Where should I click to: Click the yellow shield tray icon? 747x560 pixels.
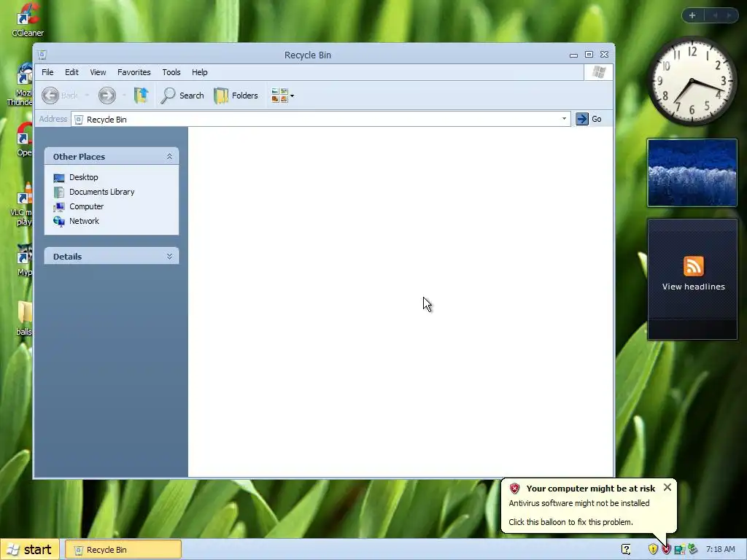point(653,550)
